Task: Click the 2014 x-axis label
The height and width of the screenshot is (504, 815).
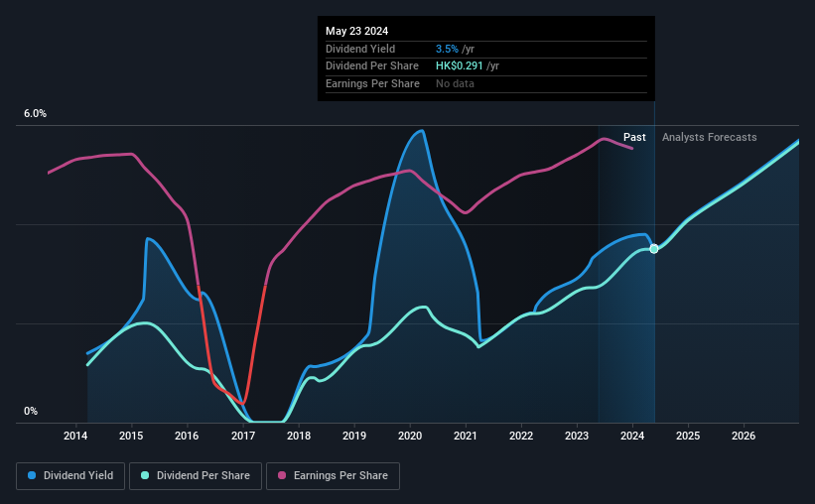Action: tap(75, 436)
